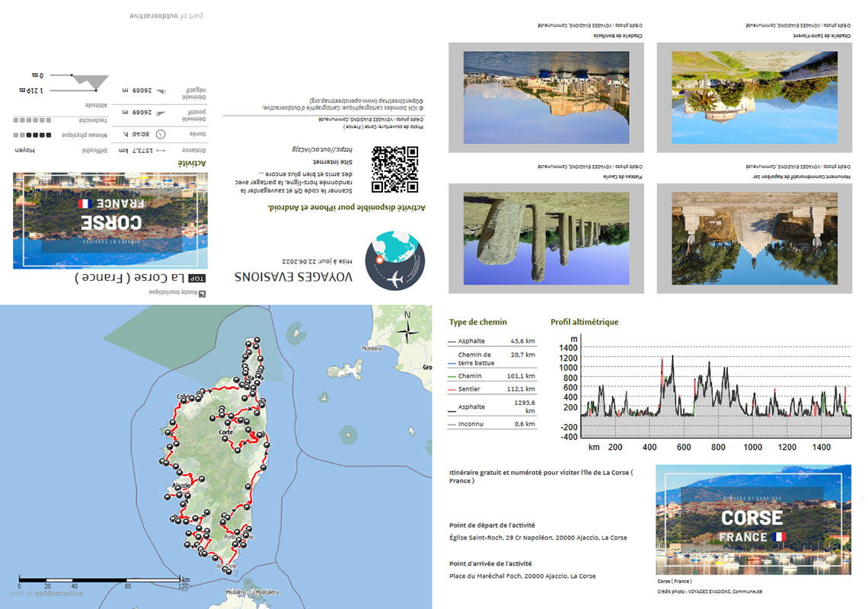The height and width of the screenshot is (609, 868).
Task: Click the La Corse ( France ) title
Action: [129, 278]
